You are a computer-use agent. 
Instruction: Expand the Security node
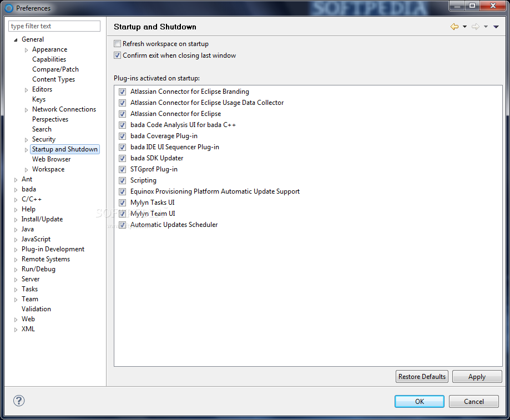[26, 140]
